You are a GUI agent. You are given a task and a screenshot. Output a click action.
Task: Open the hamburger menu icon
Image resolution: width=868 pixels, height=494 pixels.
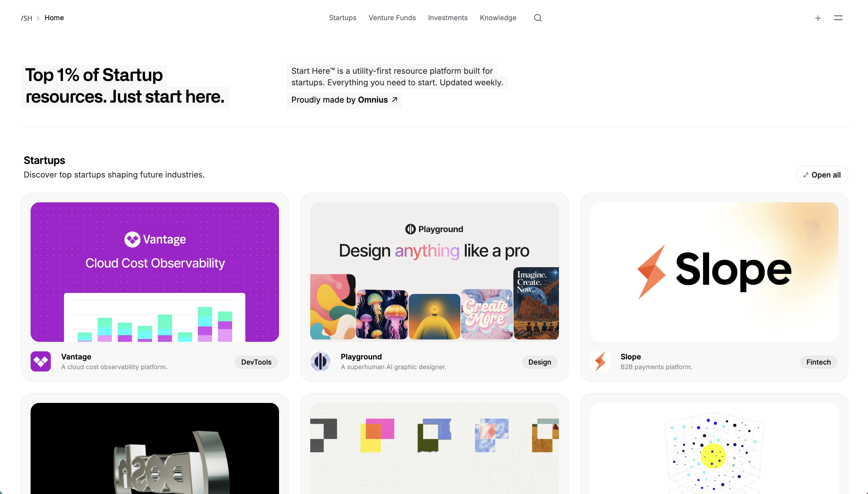838,18
